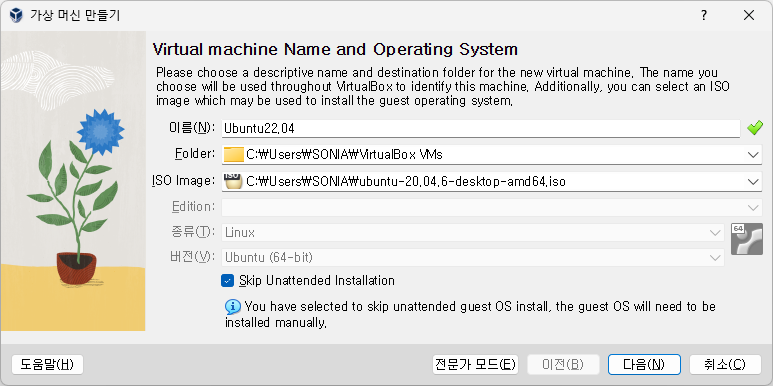The height and width of the screenshot is (386, 773).
Task: Proceed with the 다음(N) next button
Action: click(x=644, y=365)
